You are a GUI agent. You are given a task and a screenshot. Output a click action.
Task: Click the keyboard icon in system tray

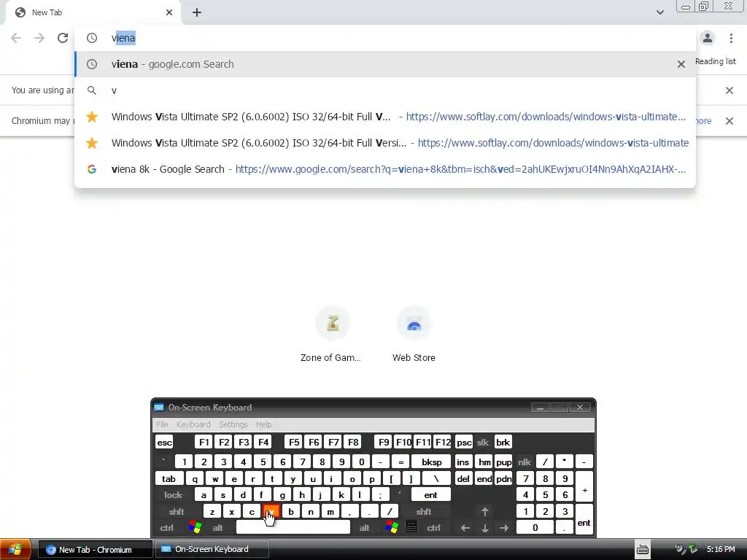(x=643, y=550)
